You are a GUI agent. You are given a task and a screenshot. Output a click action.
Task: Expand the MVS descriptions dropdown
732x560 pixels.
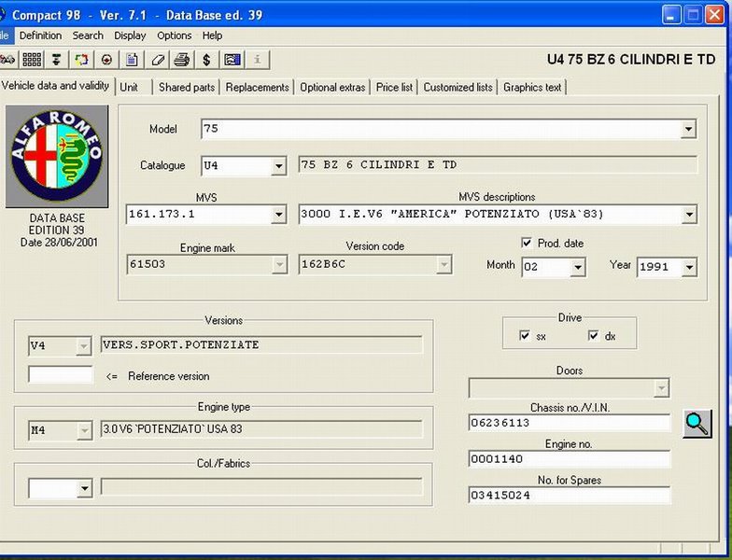click(689, 215)
